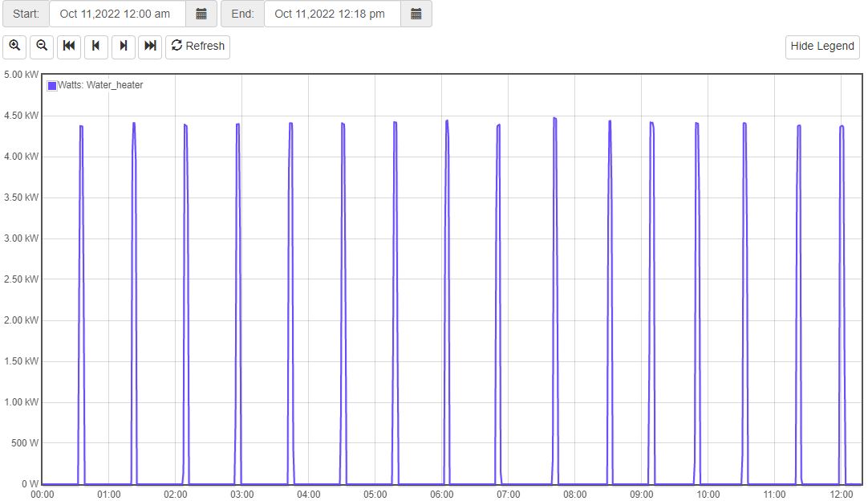The image size is (868, 501).
Task: Click the 'End:' label
Action: pos(242,14)
